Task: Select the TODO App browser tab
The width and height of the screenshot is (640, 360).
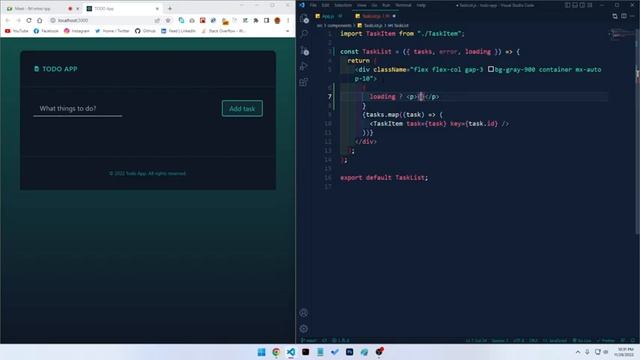Action: coord(122,8)
